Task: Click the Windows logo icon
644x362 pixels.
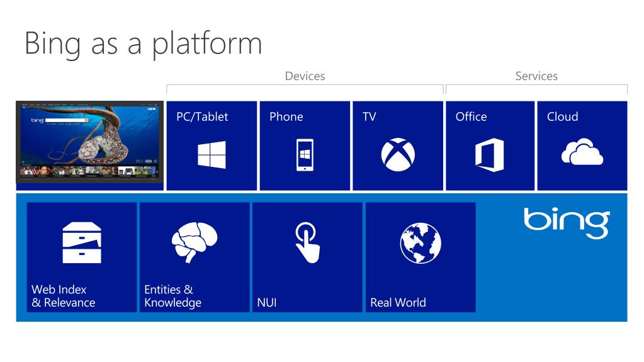Action: pos(212,154)
